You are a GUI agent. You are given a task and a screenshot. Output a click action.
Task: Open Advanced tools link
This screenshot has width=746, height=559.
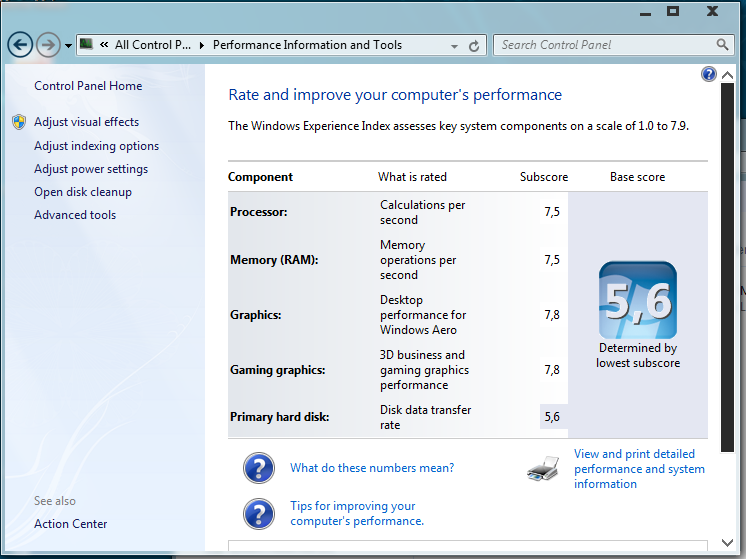tap(75, 215)
